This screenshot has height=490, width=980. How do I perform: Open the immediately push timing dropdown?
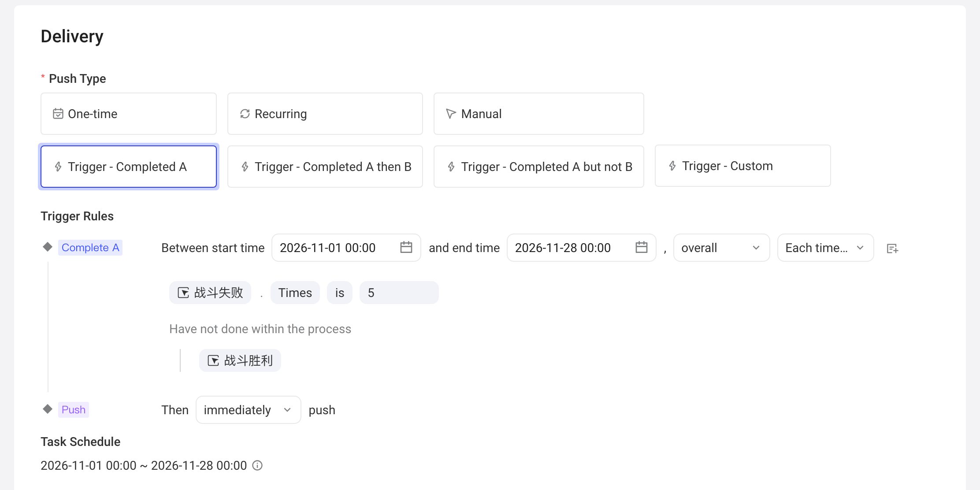point(249,410)
